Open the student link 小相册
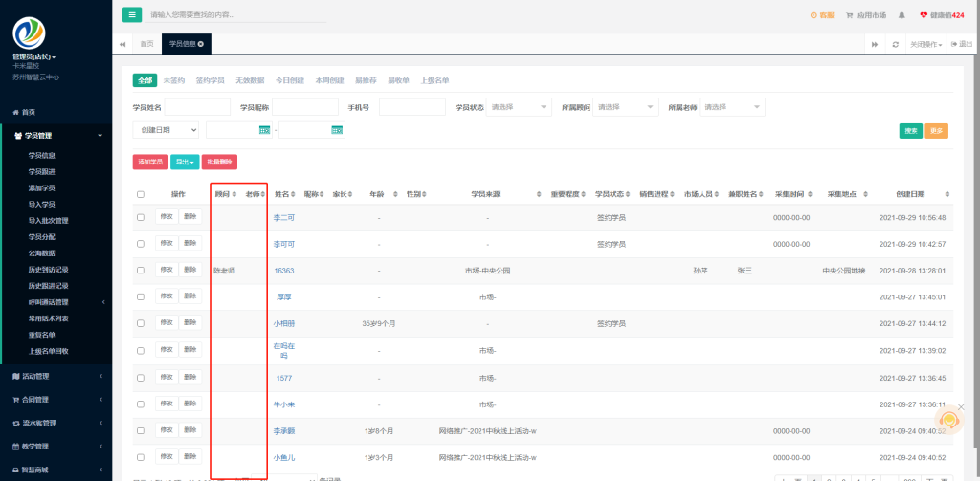The image size is (980, 481). (283, 323)
